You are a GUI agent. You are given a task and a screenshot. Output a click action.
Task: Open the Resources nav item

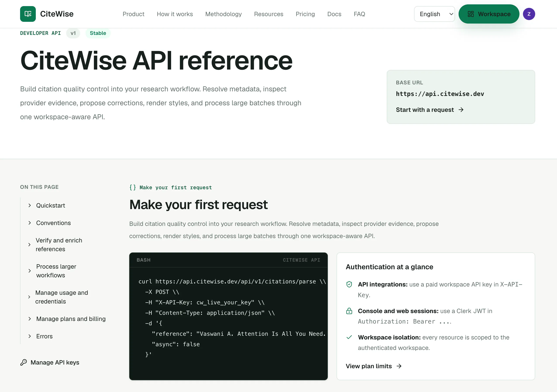tap(268, 14)
